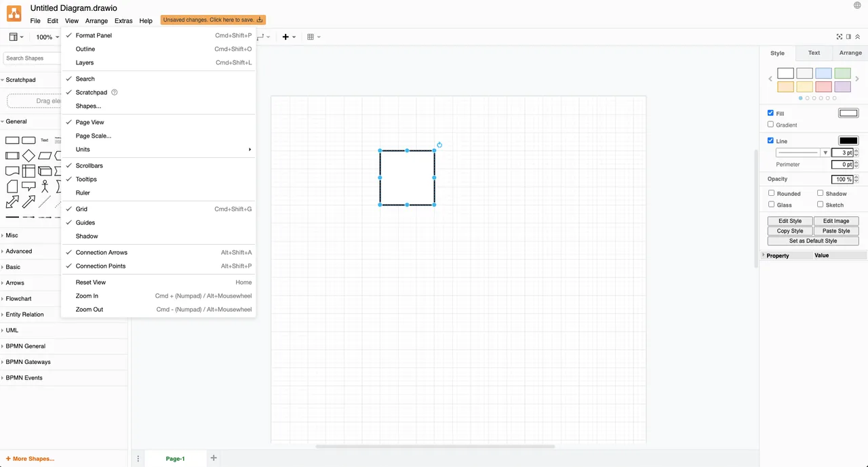Pick the light blue style swatch
The width and height of the screenshot is (868, 467).
pyautogui.click(x=823, y=73)
